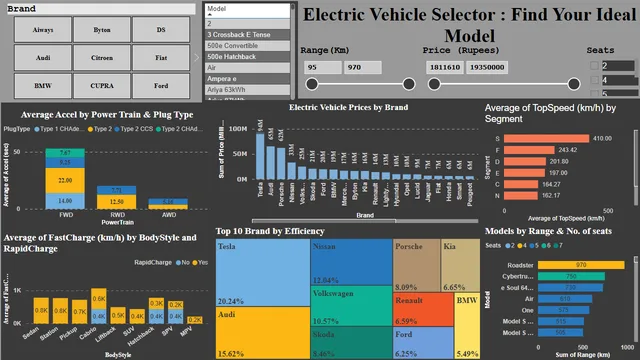Viewport: 640px width, 360px height.
Task: Click price chart horizontal scrollbar
Action: tap(324, 221)
